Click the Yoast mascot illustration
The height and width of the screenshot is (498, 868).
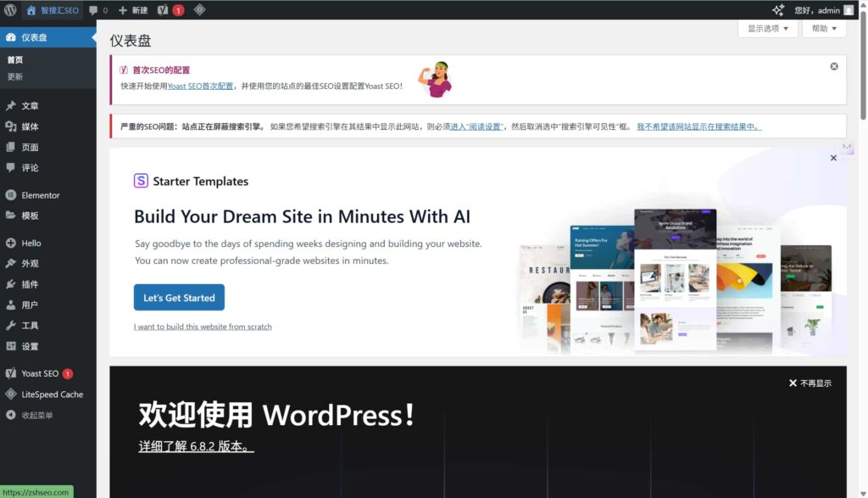[435, 79]
